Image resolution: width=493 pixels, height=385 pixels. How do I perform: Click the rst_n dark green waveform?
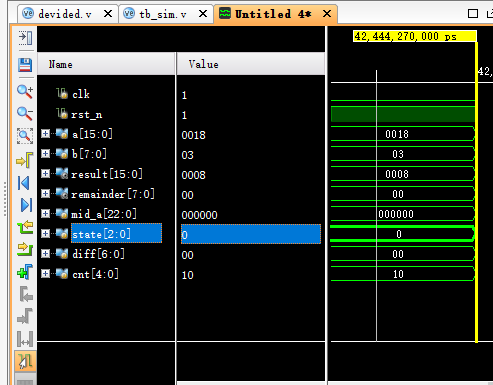[403, 114]
